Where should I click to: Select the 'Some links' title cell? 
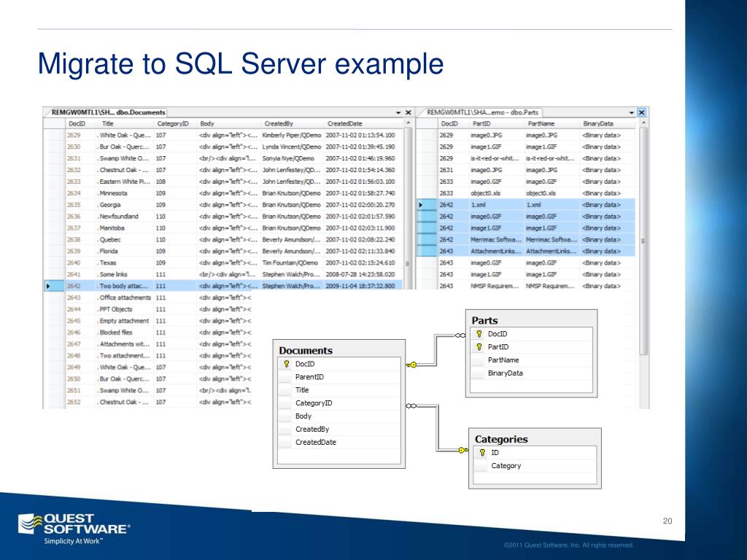pyautogui.click(x=125, y=274)
